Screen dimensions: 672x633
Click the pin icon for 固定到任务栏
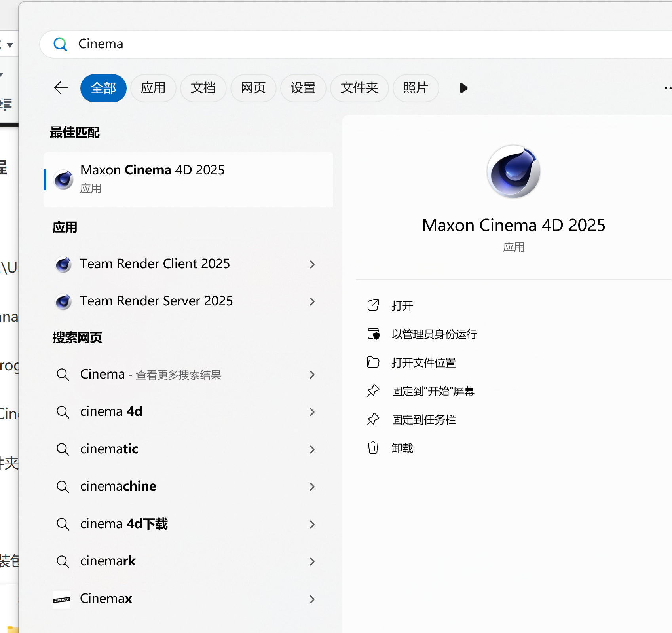373,419
